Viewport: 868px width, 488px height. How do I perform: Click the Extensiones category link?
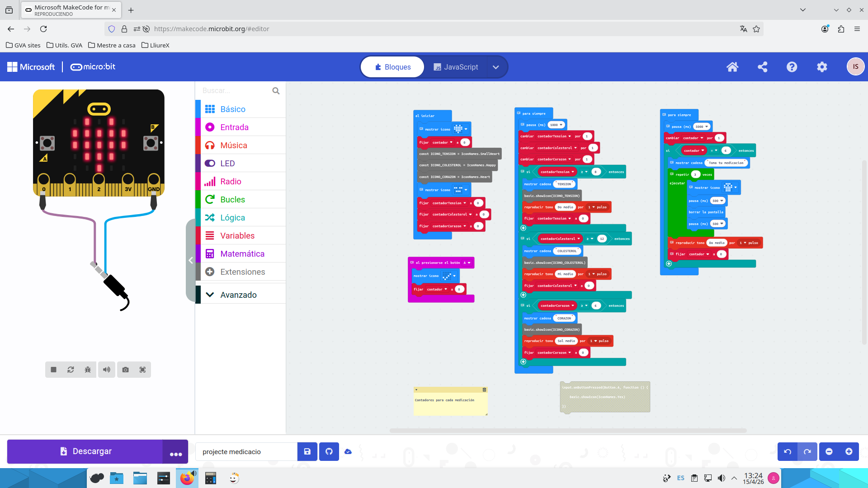[242, 272]
